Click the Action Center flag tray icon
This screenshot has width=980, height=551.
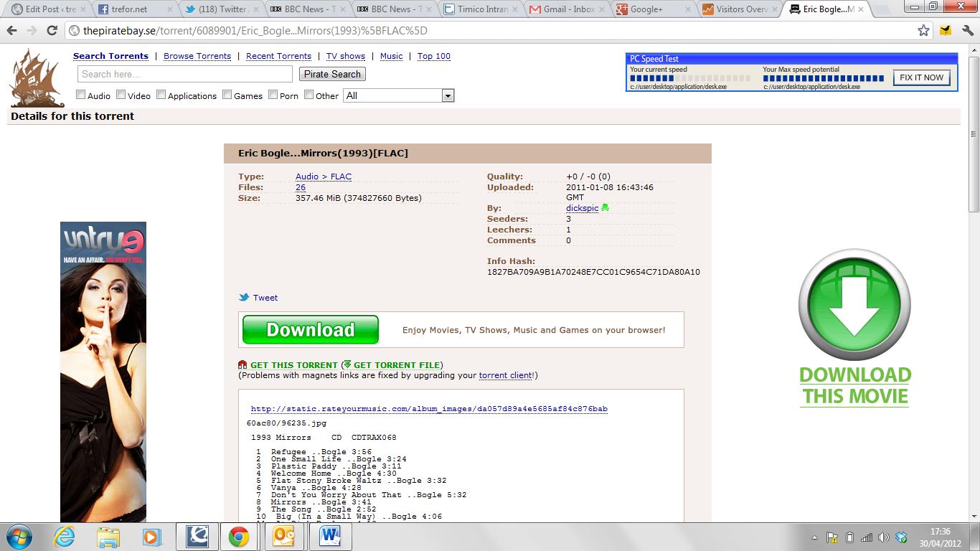832,537
